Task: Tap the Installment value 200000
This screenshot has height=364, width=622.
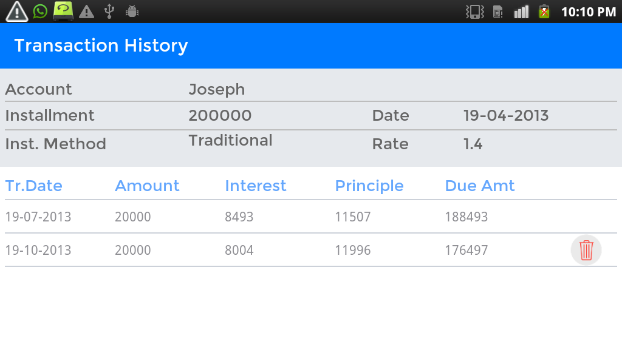Action: pos(220,115)
